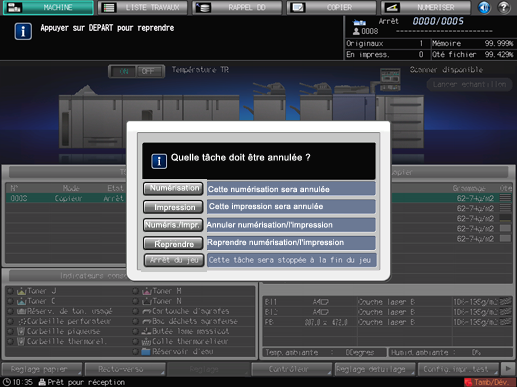Click the Qté fichier 99.429% value
This screenshot has height=387, width=517.
[499, 54]
